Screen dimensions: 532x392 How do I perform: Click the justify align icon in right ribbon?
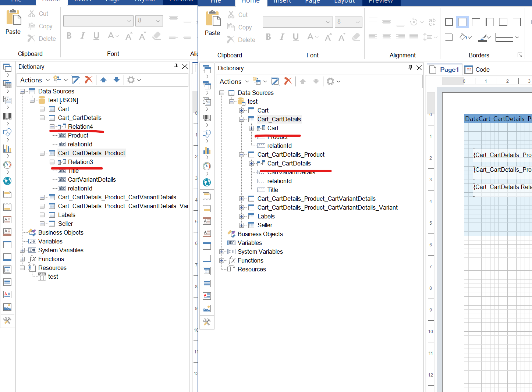tap(414, 37)
